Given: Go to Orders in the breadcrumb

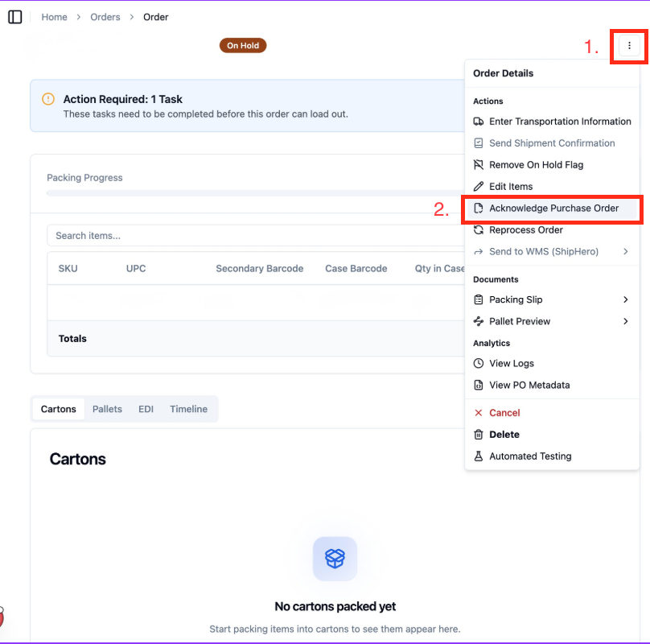Looking at the screenshot, I should (x=105, y=17).
